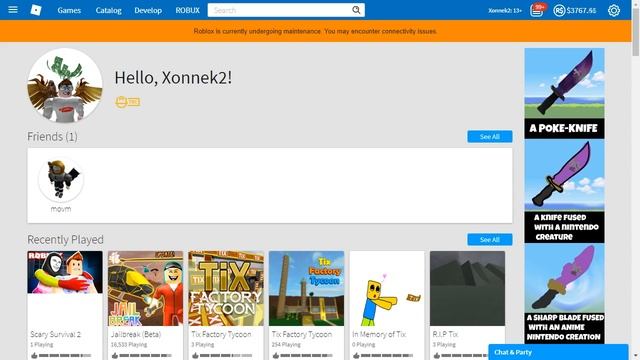Viewport: 640px width, 360px height.
Task: Click the sharp blade anime creation ad
Action: (x=564, y=293)
